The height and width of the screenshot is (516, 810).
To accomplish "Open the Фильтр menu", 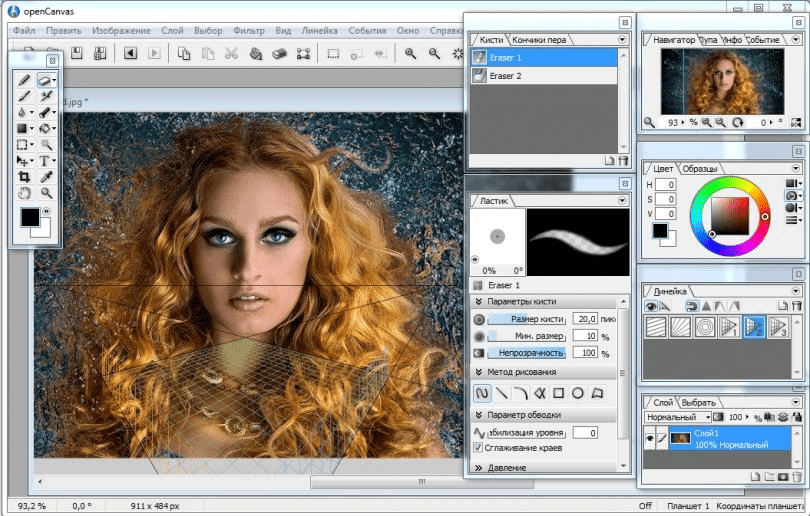I will click(x=249, y=30).
